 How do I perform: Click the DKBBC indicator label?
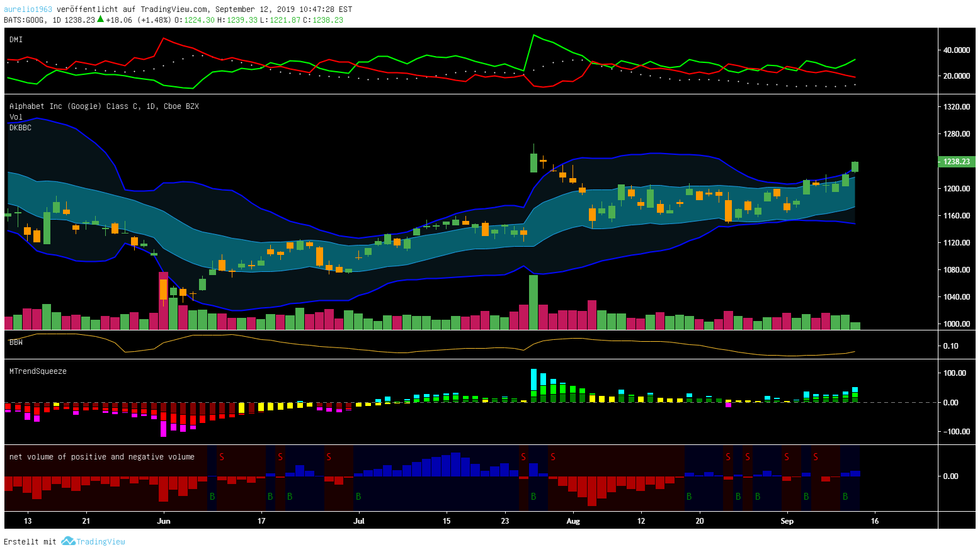20,128
